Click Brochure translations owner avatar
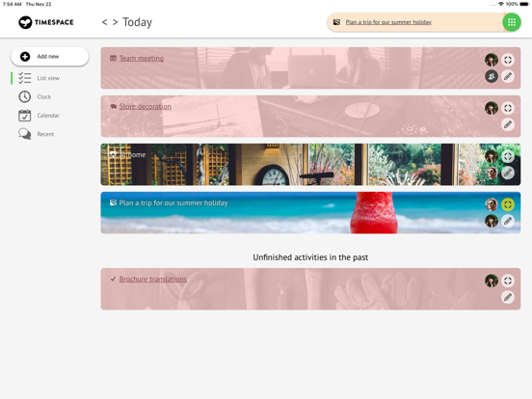Viewport: 532px width, 399px height. 492,280
